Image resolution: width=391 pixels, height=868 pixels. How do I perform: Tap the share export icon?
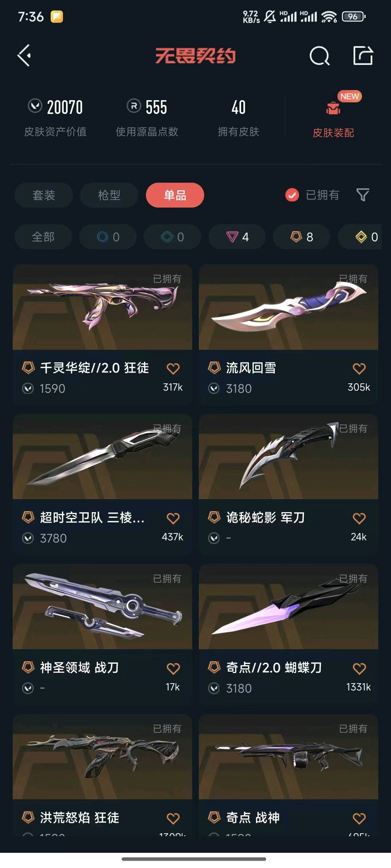coord(363,55)
